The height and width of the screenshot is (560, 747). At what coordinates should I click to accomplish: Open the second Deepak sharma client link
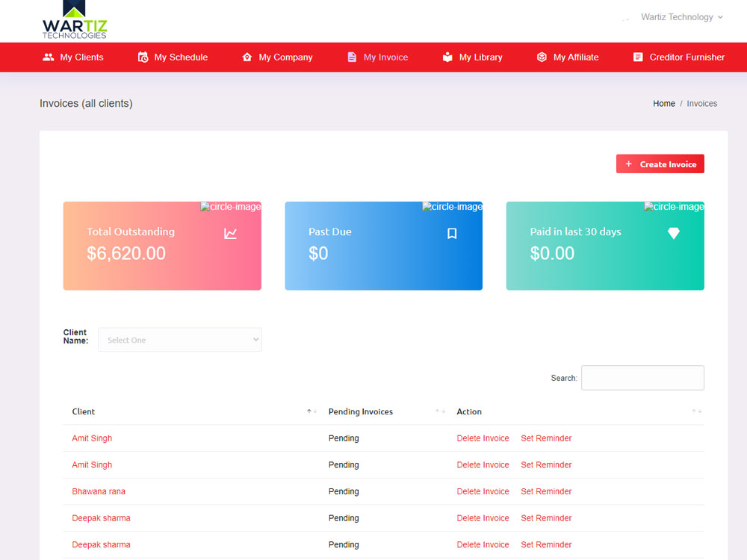pos(101,545)
